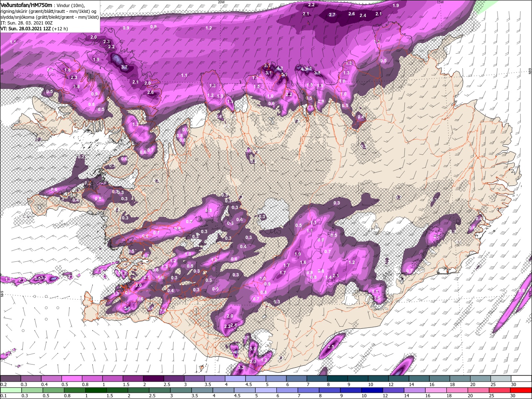532x399 pixels.
Task: Click the dark teal 8 swatch, upper legend row
Action: pos(337,379)
